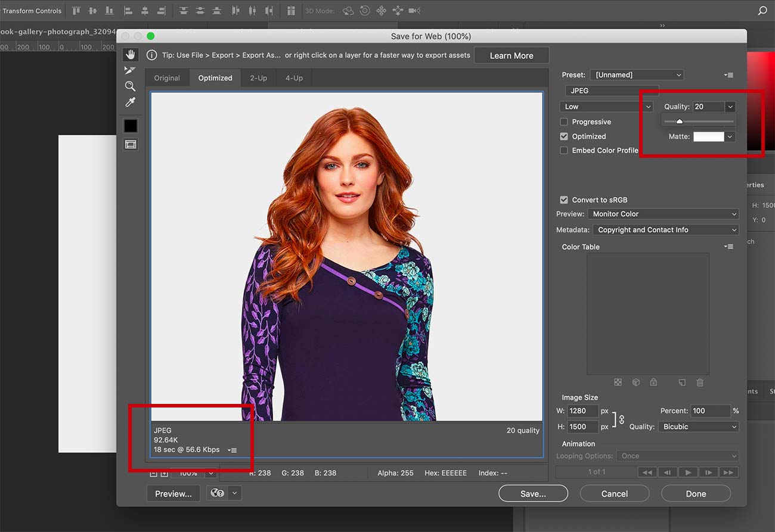Click the Done button
The height and width of the screenshot is (532, 775).
click(x=696, y=493)
